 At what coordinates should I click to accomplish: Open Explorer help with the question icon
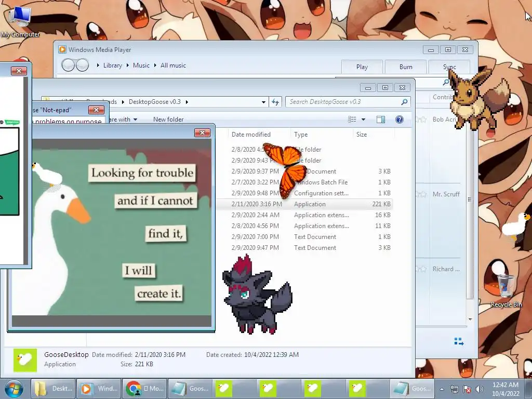tap(400, 119)
